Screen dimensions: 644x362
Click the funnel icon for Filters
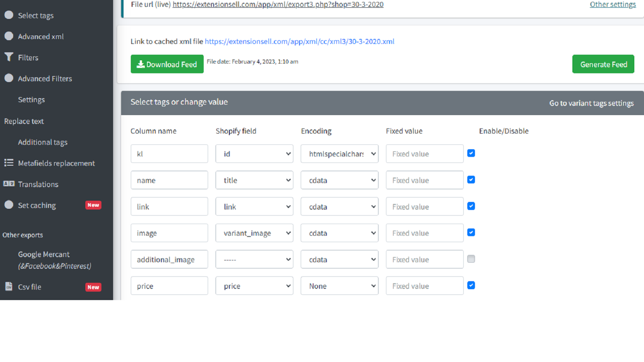click(x=9, y=57)
